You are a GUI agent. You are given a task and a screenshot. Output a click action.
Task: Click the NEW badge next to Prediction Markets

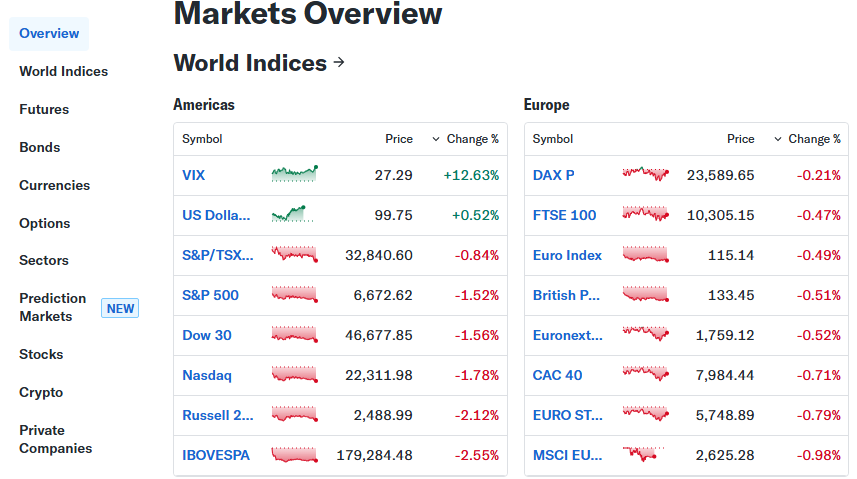click(x=120, y=308)
